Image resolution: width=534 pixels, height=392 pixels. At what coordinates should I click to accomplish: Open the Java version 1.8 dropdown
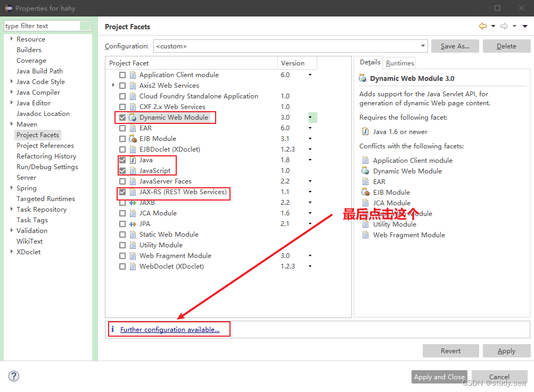310,160
